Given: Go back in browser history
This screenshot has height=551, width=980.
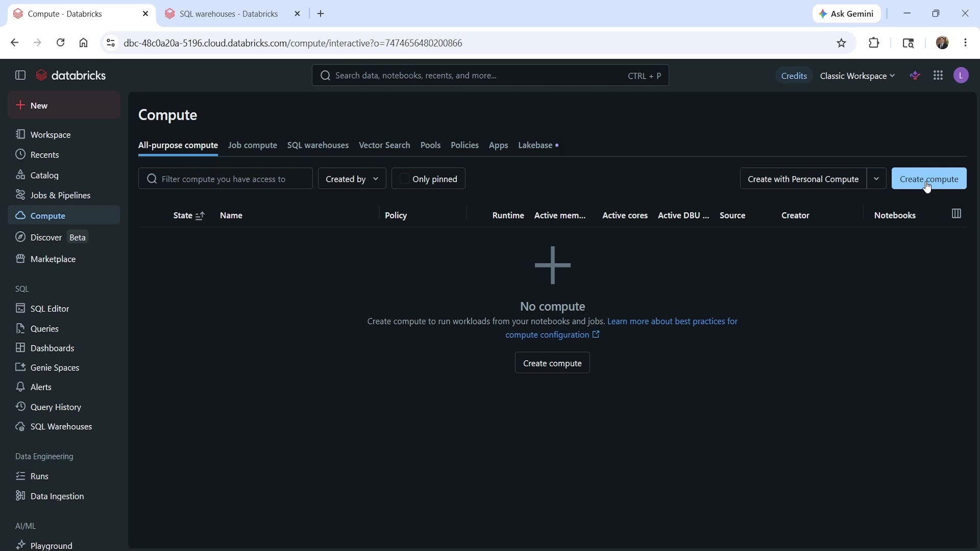Looking at the screenshot, I should point(14,43).
